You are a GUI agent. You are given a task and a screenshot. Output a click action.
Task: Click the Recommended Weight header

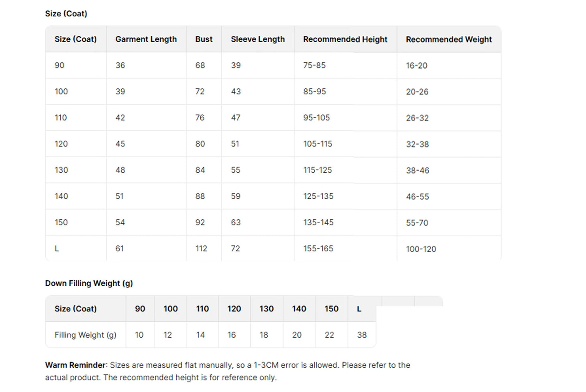tap(449, 39)
